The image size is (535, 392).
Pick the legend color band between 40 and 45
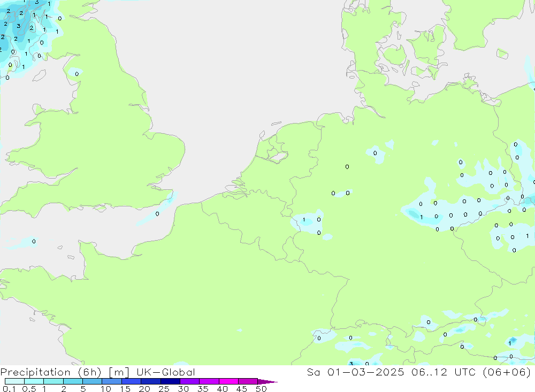click(228, 381)
